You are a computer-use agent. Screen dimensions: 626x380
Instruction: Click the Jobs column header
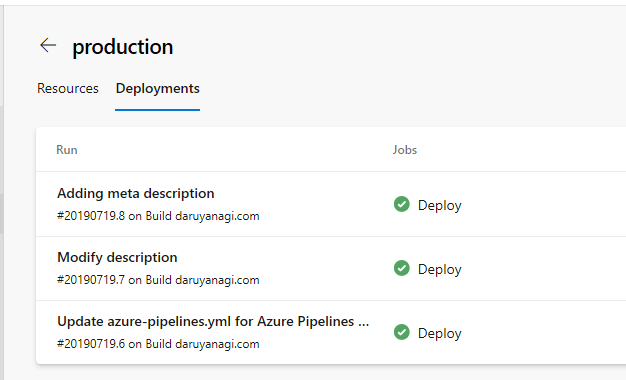click(405, 150)
